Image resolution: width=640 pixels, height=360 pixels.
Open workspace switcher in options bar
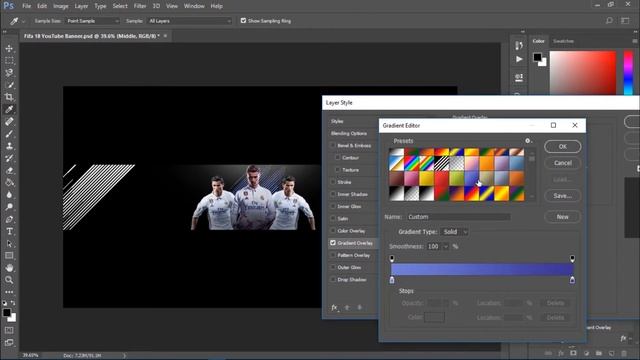[625, 21]
